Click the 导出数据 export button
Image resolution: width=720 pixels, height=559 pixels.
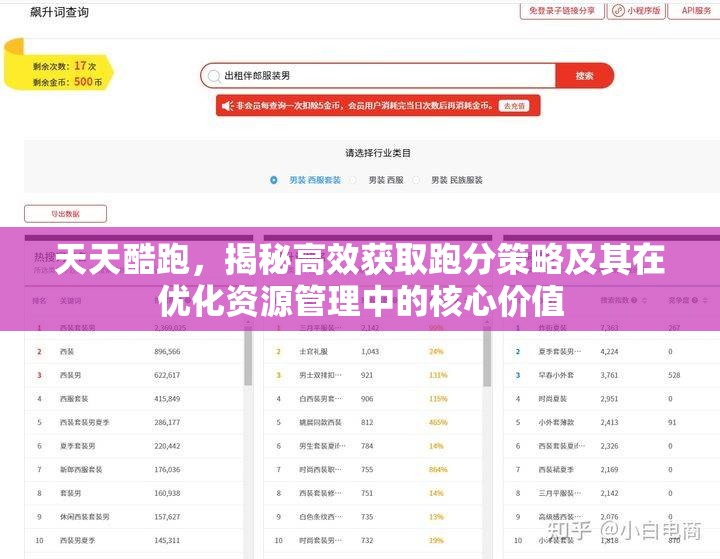65,214
